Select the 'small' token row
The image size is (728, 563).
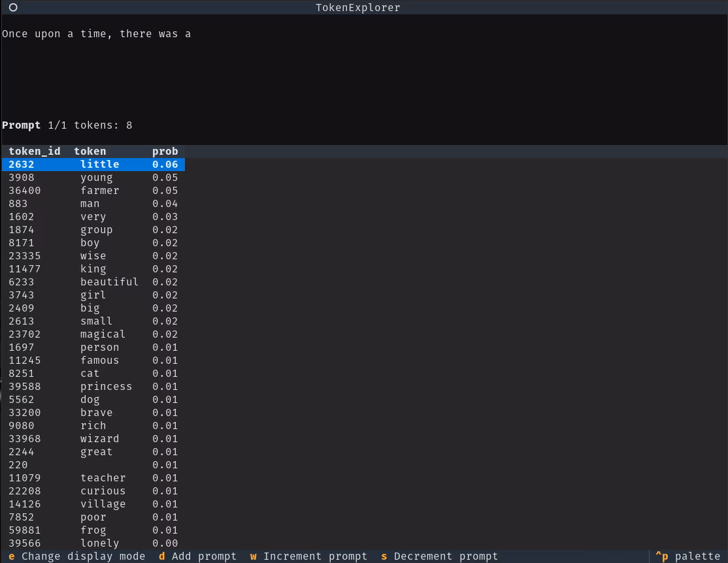(x=93, y=321)
